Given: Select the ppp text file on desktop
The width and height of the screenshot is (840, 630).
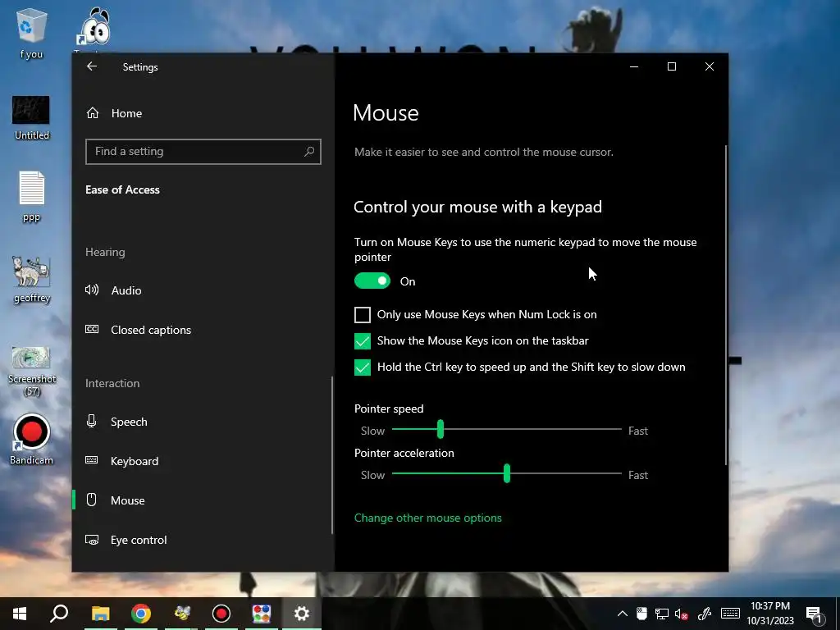Looking at the screenshot, I should (32, 197).
